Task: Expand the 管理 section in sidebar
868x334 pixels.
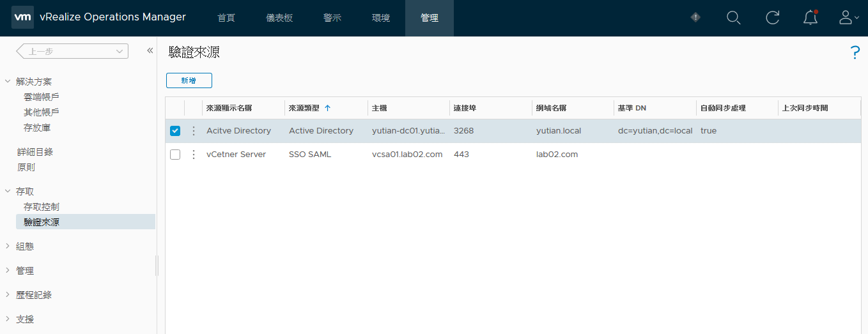Action: tap(8, 271)
